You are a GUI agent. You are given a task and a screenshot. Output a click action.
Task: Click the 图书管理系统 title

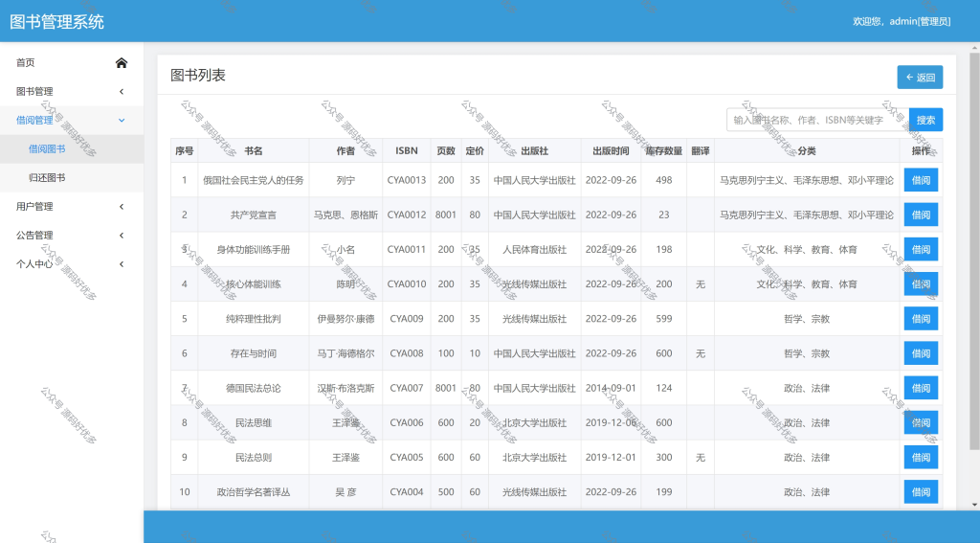[56, 22]
